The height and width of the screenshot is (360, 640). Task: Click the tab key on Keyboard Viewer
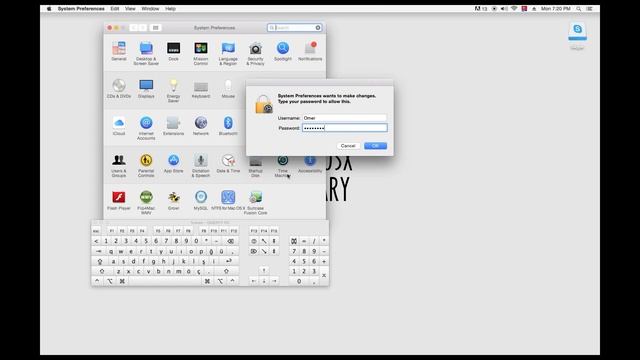coord(98,251)
